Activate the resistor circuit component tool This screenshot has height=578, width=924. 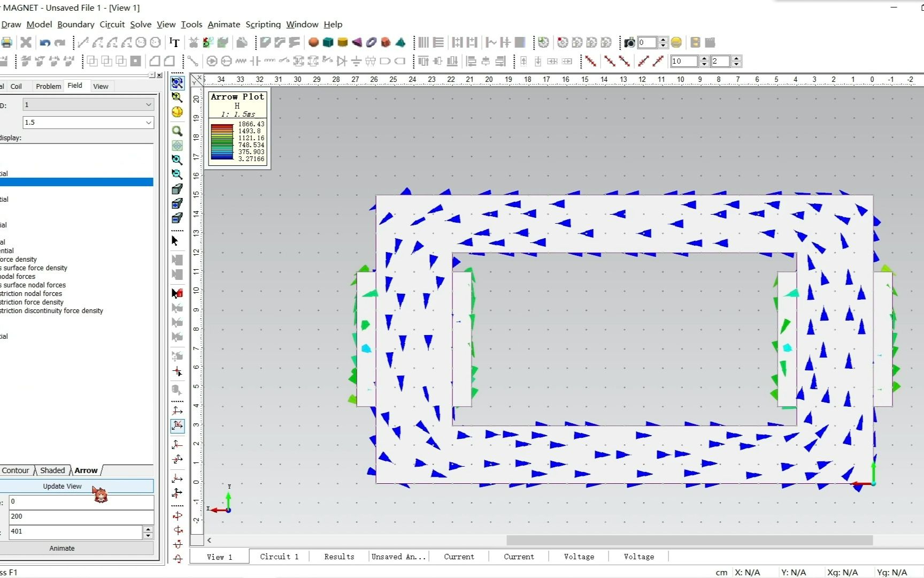point(241,61)
